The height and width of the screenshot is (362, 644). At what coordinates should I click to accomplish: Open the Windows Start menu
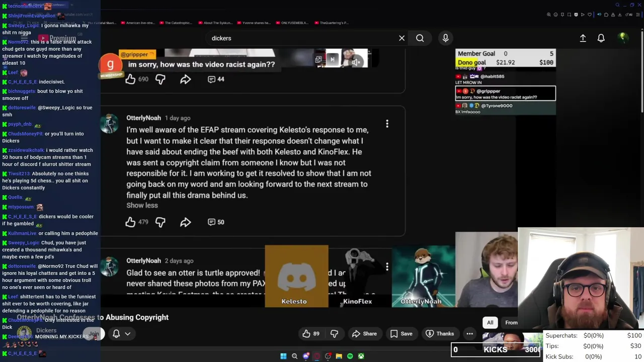coord(283,356)
